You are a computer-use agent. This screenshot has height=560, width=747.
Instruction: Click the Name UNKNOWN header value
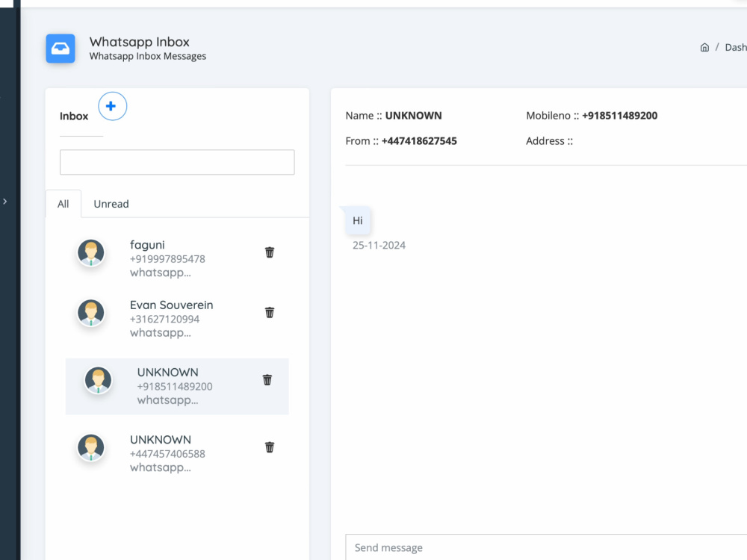point(414,116)
